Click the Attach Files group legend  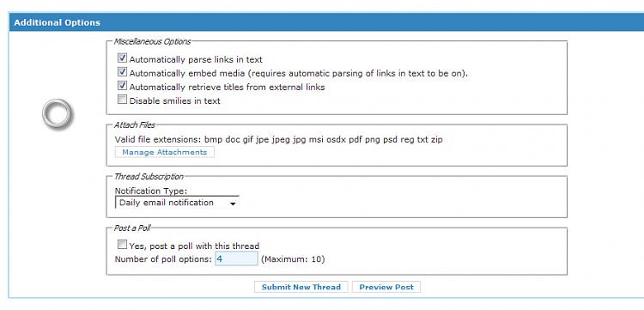point(134,125)
